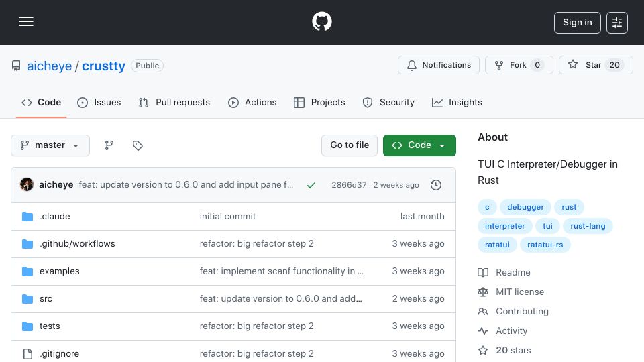Click the people icon beside Contributing
This screenshot has width=644, height=362.
[483, 312]
